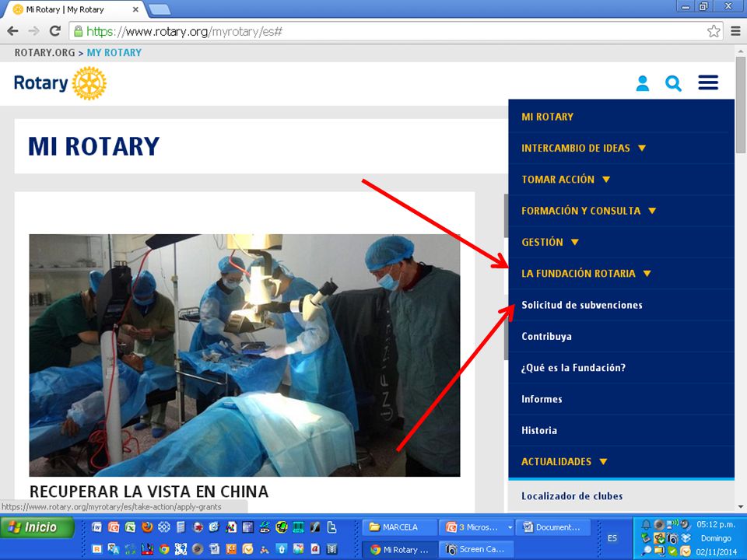Click the browser forward arrow
Viewport: 747px width, 560px height.
[x=33, y=31]
